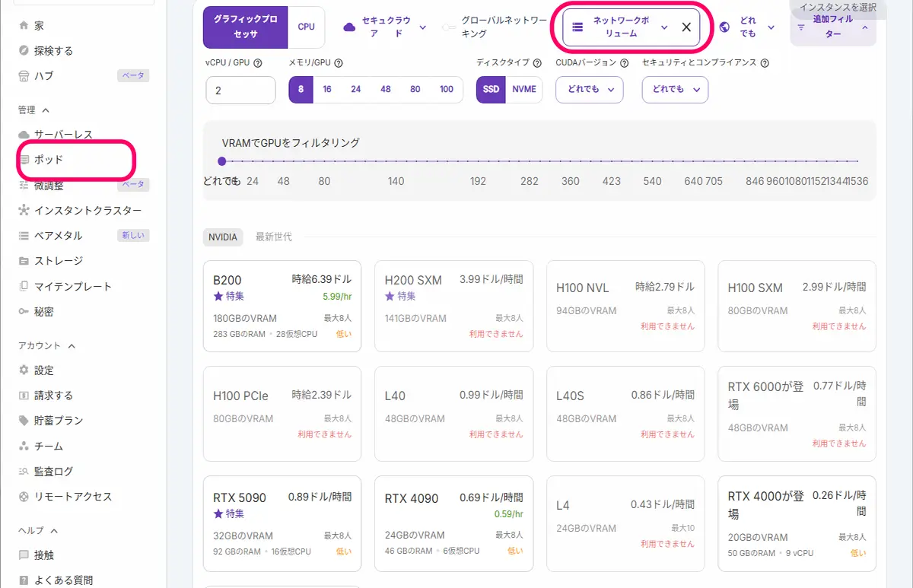Choose the RTX 4090 GPU card

click(454, 523)
